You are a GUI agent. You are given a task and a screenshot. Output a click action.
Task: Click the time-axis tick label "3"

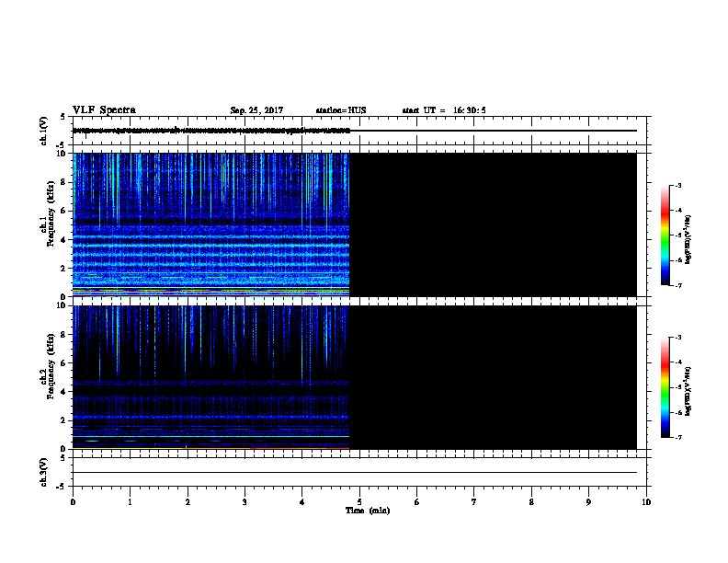(245, 502)
